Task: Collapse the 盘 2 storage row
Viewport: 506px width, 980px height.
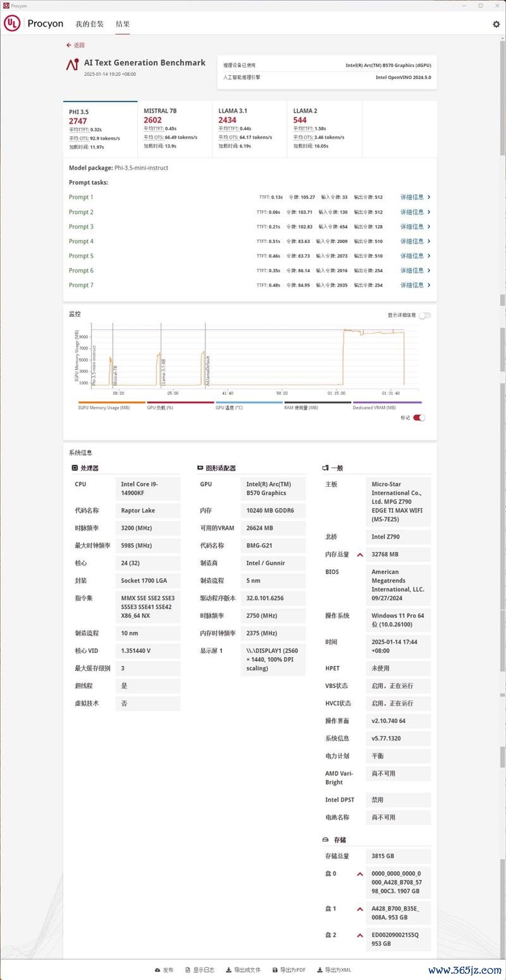Action: pos(360,935)
